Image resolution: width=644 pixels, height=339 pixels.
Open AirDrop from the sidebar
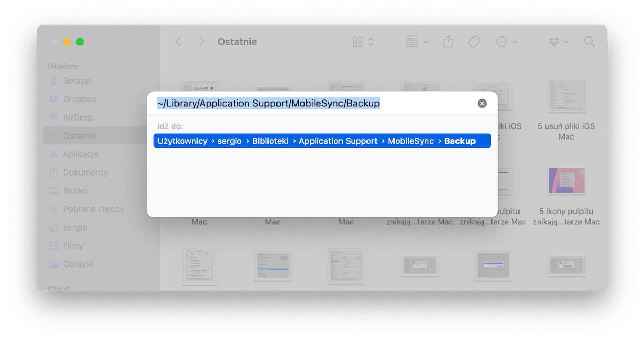[71, 117]
